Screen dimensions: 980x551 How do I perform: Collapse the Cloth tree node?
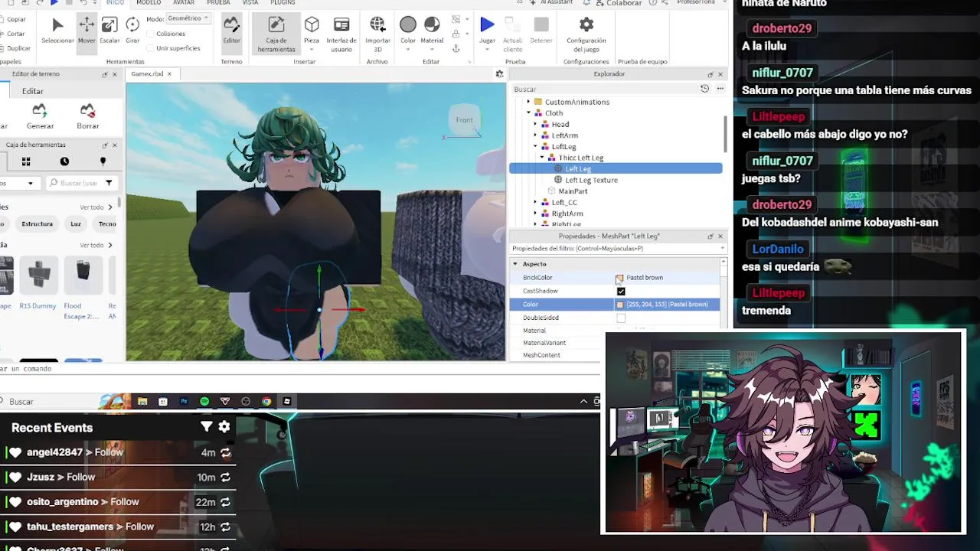pyautogui.click(x=528, y=113)
